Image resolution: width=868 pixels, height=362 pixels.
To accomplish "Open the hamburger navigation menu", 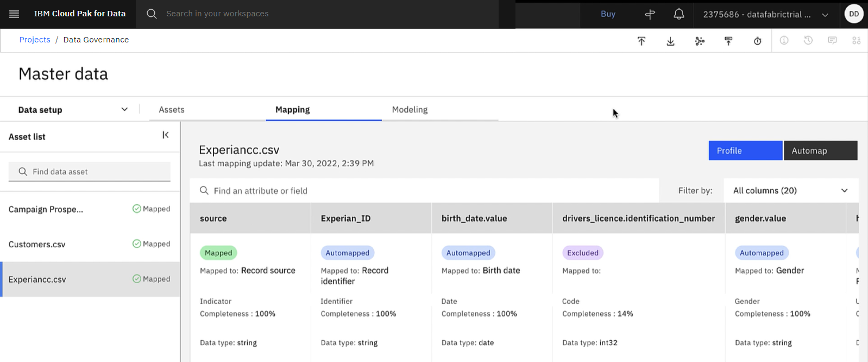I will click(x=14, y=14).
